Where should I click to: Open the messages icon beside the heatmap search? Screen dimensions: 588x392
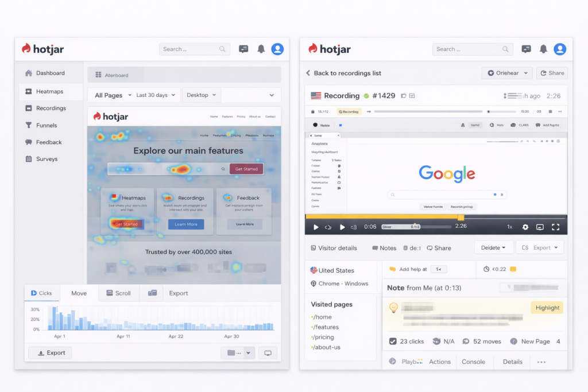pyautogui.click(x=243, y=49)
